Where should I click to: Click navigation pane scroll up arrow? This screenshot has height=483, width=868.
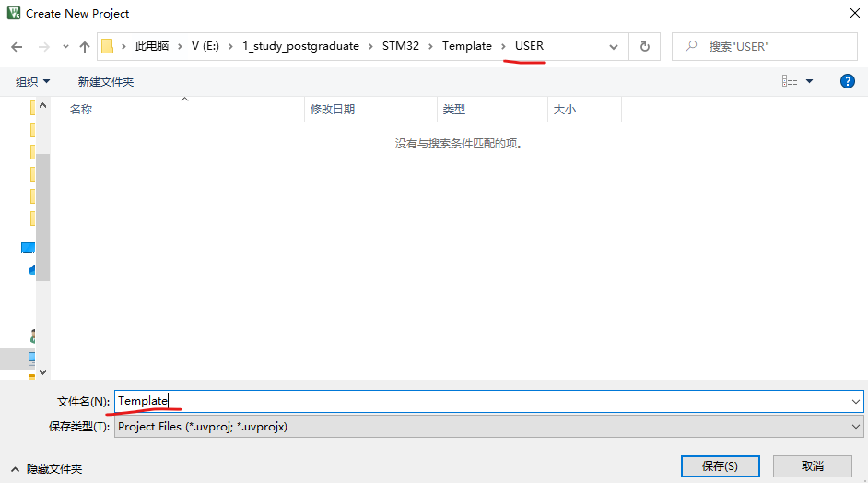pos(43,105)
